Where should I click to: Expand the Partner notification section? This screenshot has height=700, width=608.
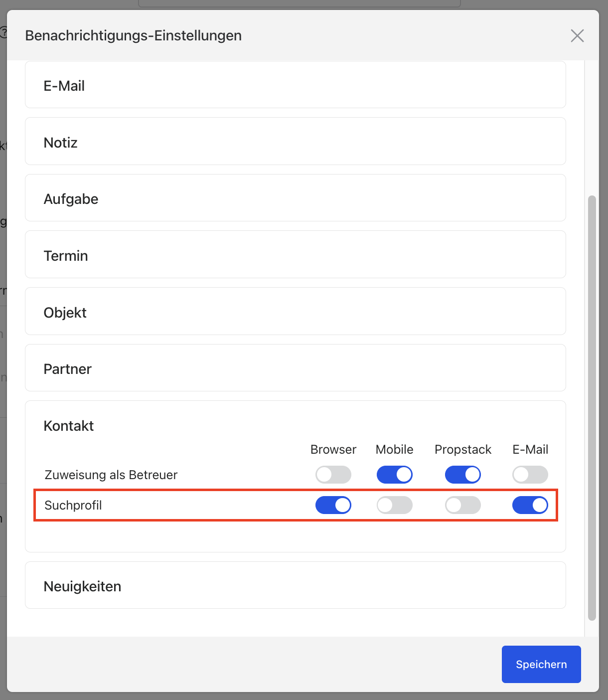coord(295,368)
